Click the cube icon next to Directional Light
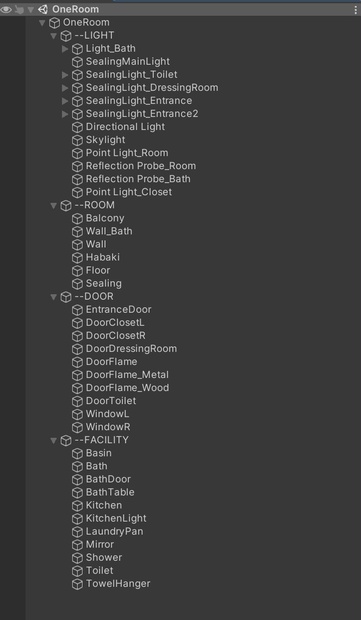The height and width of the screenshot is (620, 361). [x=77, y=127]
